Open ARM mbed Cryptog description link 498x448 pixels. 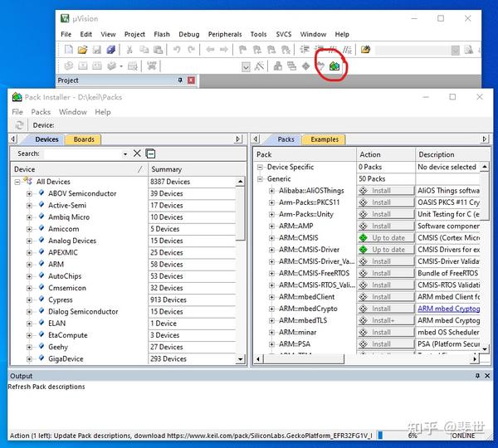(x=448, y=309)
